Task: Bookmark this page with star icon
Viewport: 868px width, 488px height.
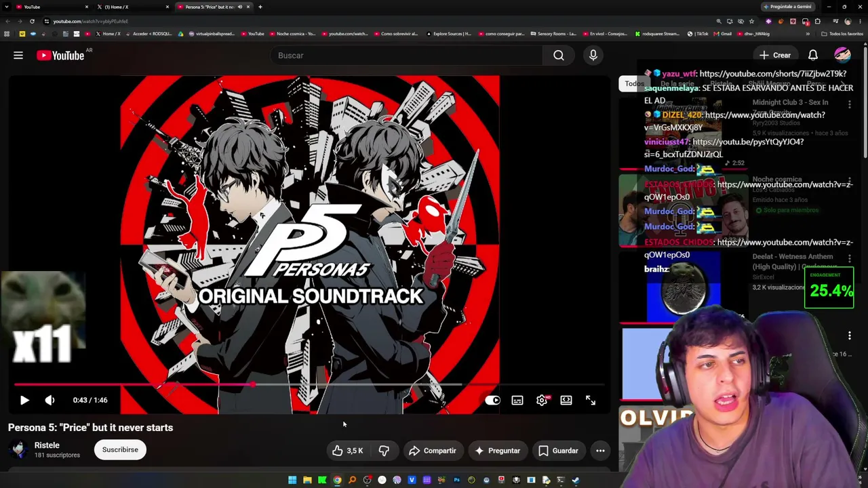Action: pos(751,21)
